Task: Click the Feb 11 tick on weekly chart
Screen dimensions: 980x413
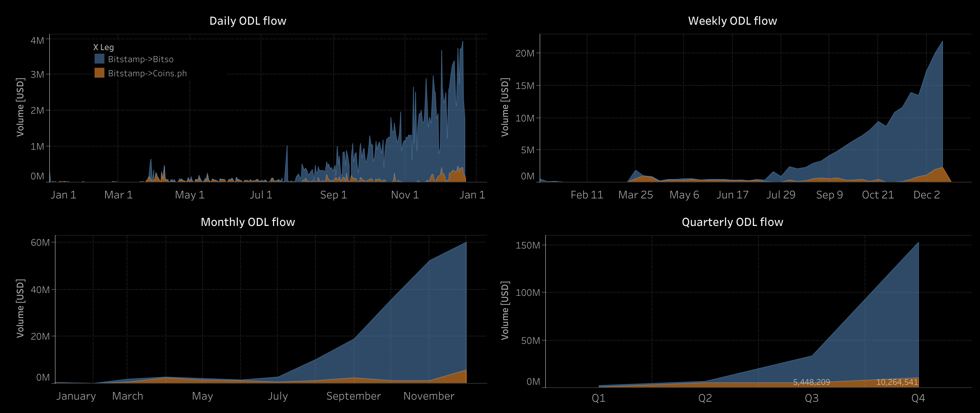Action: (x=587, y=195)
